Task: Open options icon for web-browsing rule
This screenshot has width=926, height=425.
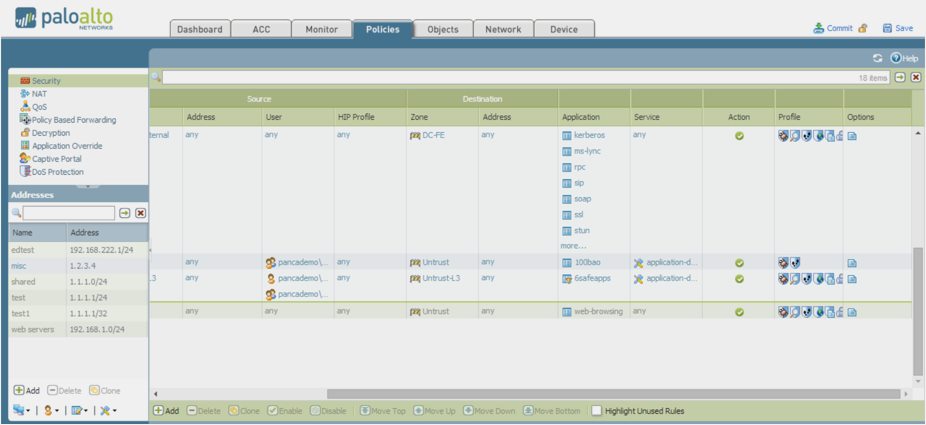Action: [x=852, y=311]
